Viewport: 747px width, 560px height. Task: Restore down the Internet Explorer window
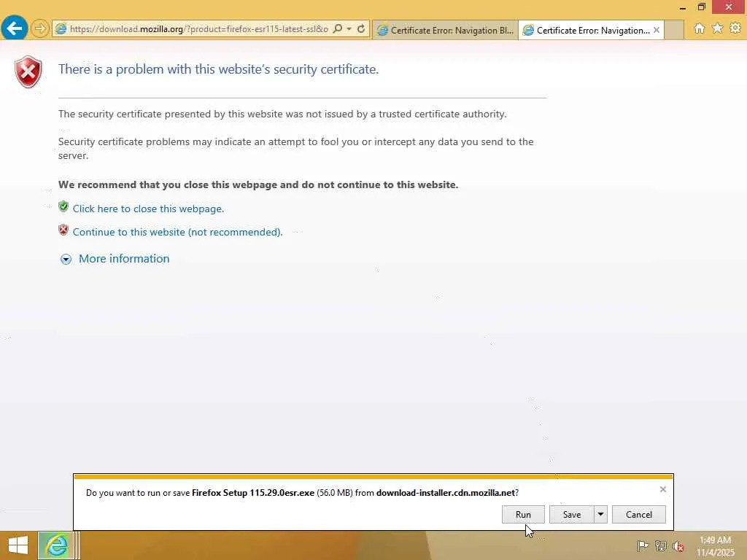coord(701,7)
